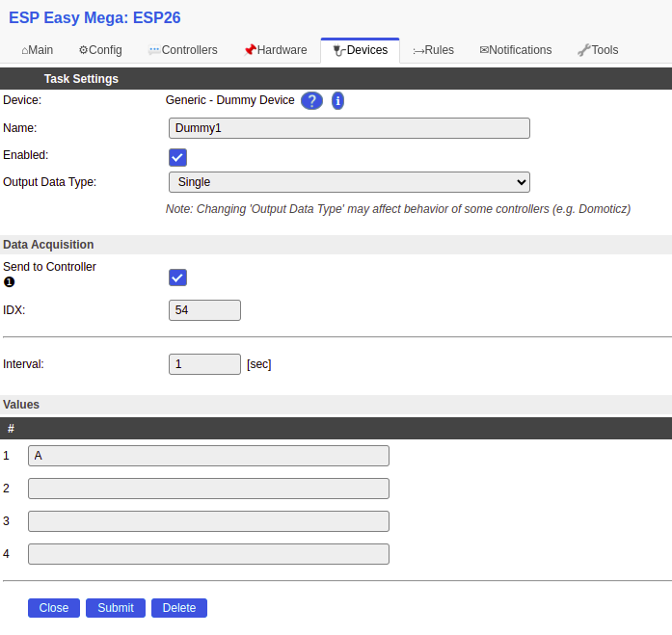This screenshot has width=672, height=635.
Task: Open the Config tab
Action: pos(100,50)
